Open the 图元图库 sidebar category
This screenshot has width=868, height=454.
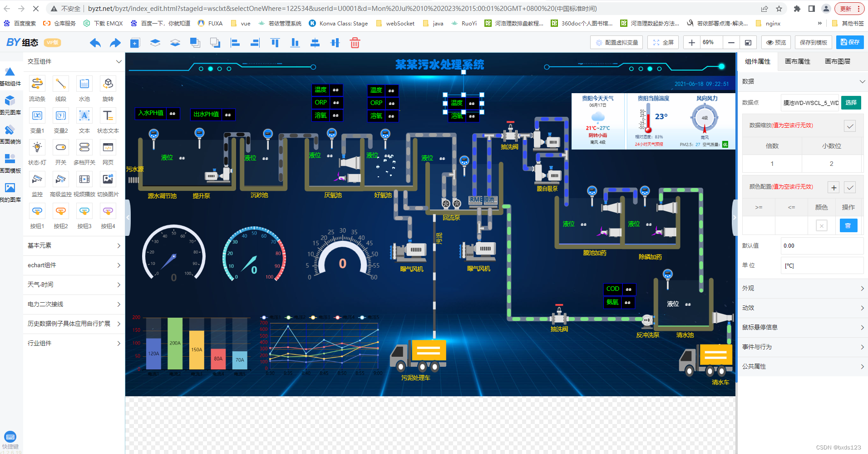tap(10, 105)
